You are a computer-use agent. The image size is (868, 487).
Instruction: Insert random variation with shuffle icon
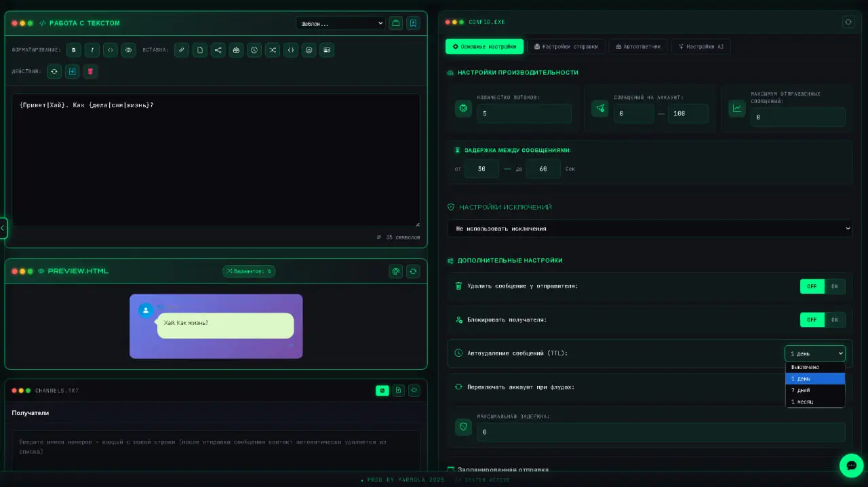[x=273, y=50]
